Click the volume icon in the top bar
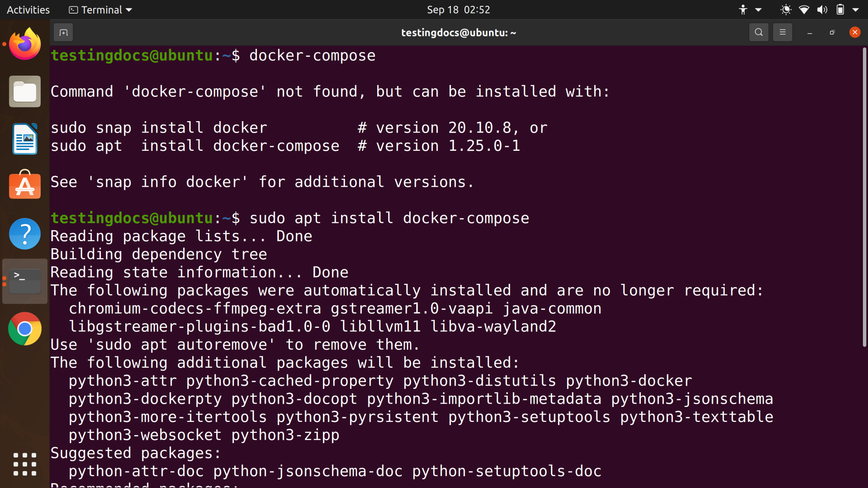Image resolution: width=868 pixels, height=488 pixels. [822, 9]
